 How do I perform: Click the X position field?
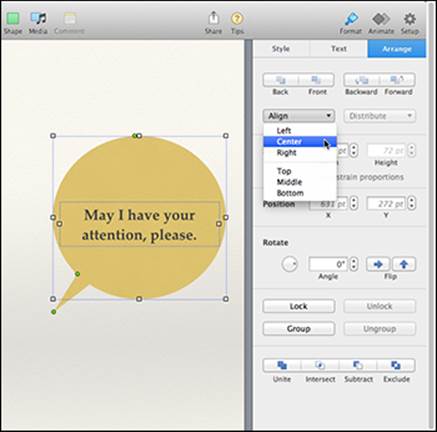tap(329, 204)
